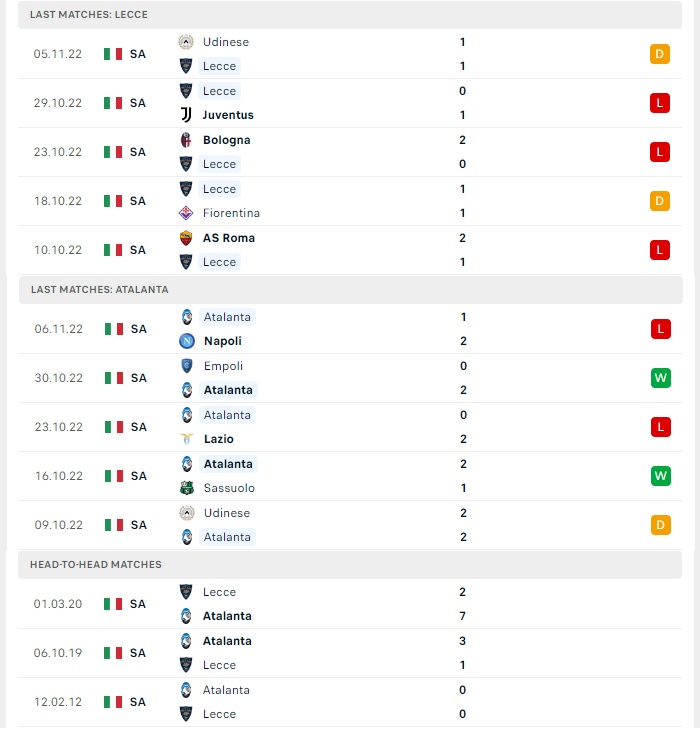This screenshot has height=729, width=700.
Task: Click the Lazio eagle logo
Action: point(187,439)
